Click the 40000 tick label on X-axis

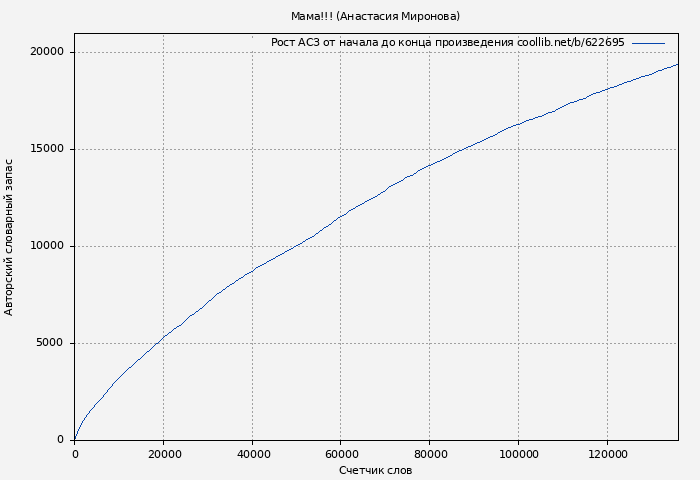pos(252,454)
